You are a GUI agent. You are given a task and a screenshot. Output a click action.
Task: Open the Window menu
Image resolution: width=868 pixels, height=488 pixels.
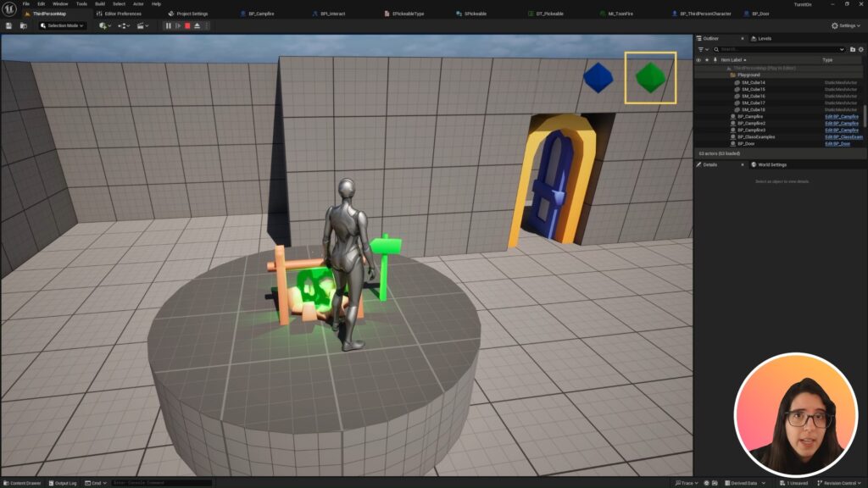pyautogui.click(x=60, y=4)
